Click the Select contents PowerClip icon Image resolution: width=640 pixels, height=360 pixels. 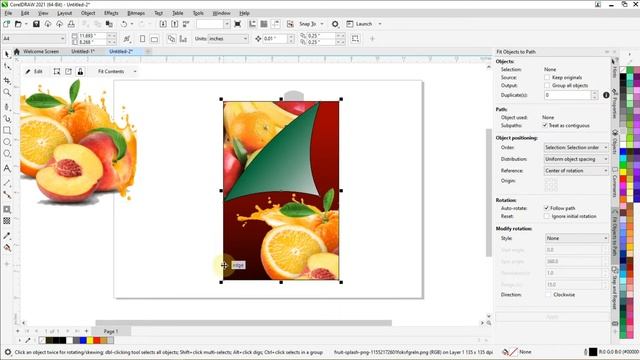tap(57, 71)
